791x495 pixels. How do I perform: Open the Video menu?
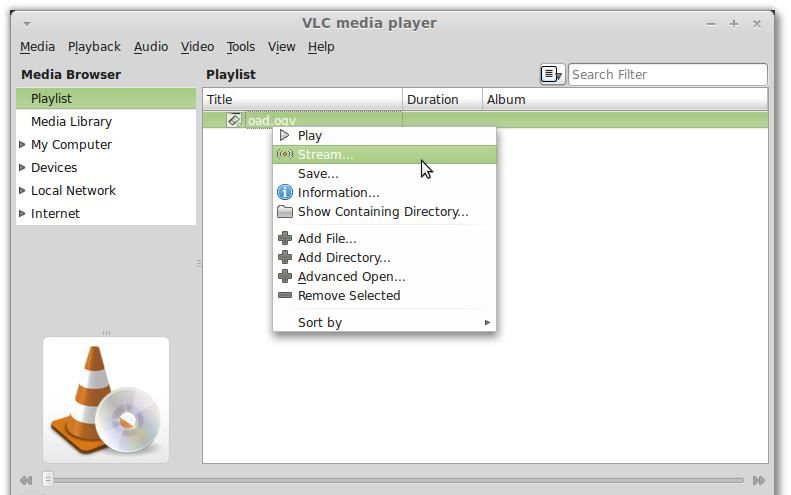click(197, 47)
